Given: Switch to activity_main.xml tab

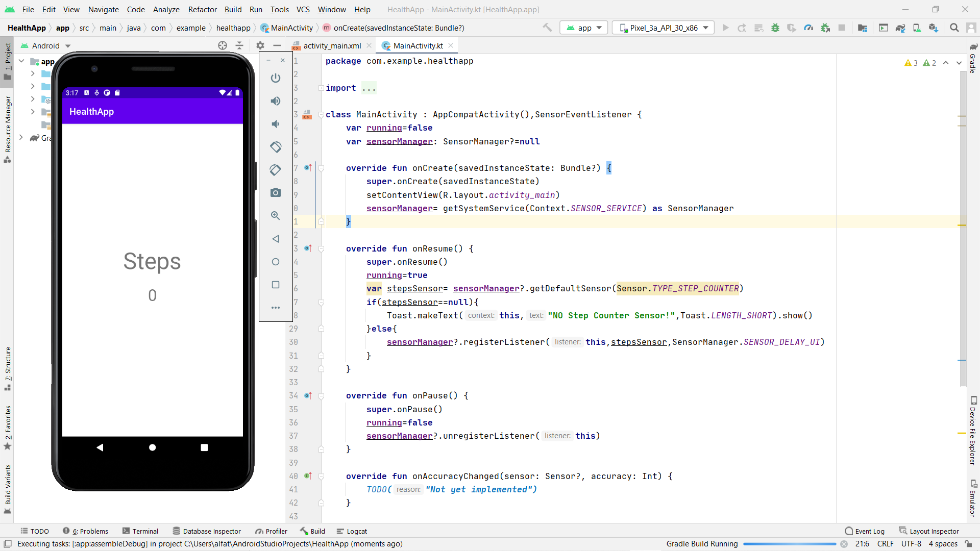Looking at the screenshot, I should (332, 46).
